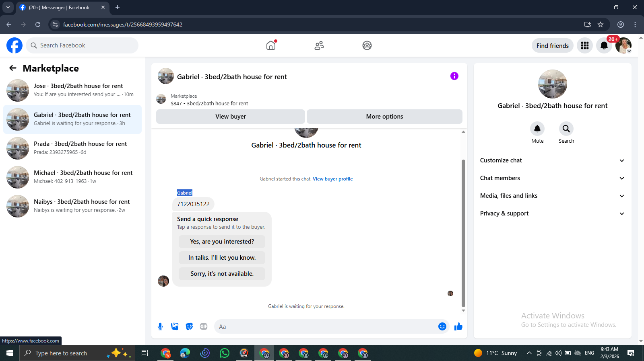Open the taskbar 'Type here to search' box

pos(77,353)
